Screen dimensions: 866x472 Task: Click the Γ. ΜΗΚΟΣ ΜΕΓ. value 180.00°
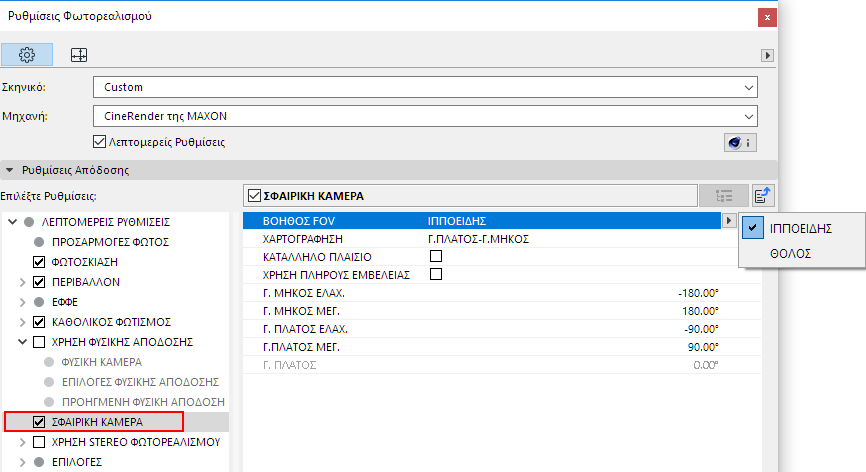(x=700, y=311)
